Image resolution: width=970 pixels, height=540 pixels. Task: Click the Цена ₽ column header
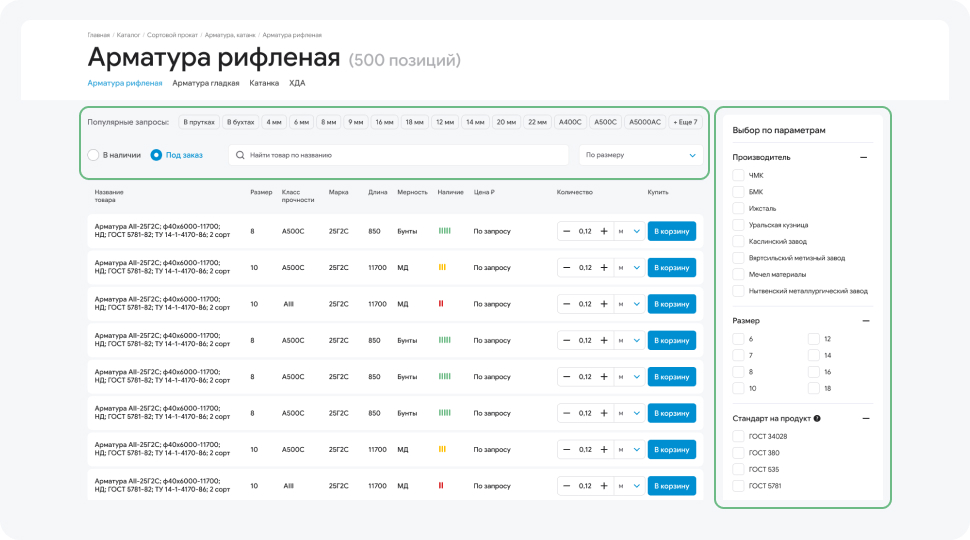click(x=484, y=192)
